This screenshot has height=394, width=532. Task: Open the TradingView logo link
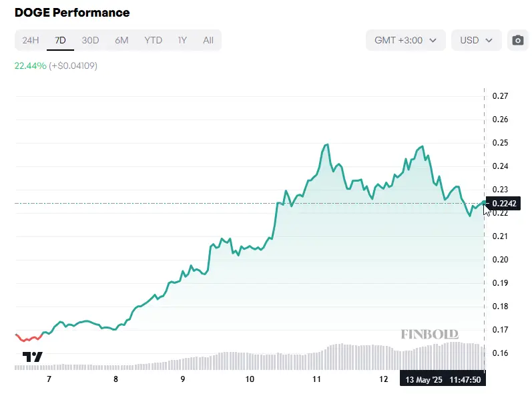click(x=33, y=357)
